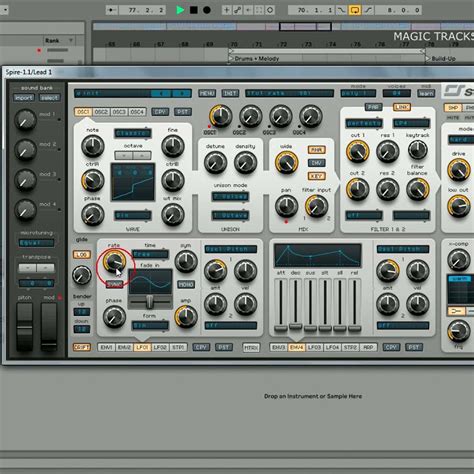Screen dimensions: 474x474
Task: Stop playback in Ableton transport
Action: [193, 10]
